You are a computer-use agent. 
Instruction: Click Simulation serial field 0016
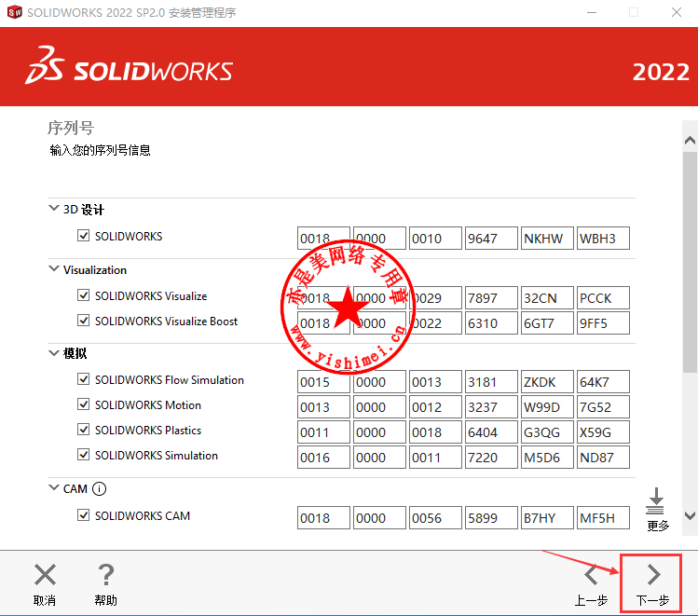click(x=323, y=457)
